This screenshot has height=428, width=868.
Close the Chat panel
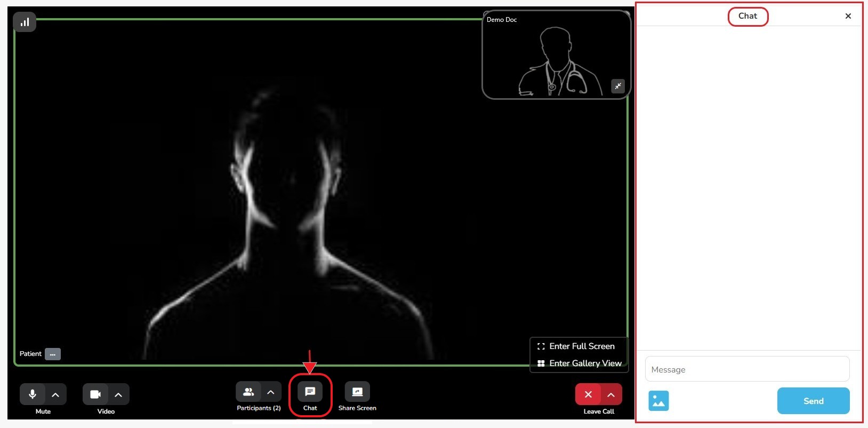[x=848, y=16]
